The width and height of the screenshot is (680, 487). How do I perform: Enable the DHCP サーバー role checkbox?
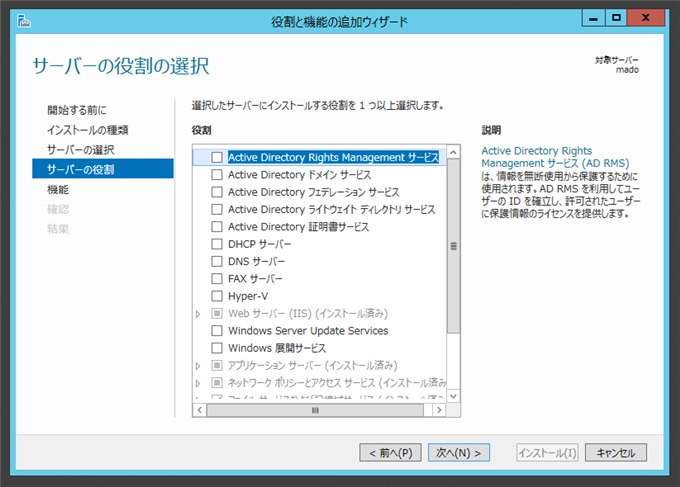point(217,244)
